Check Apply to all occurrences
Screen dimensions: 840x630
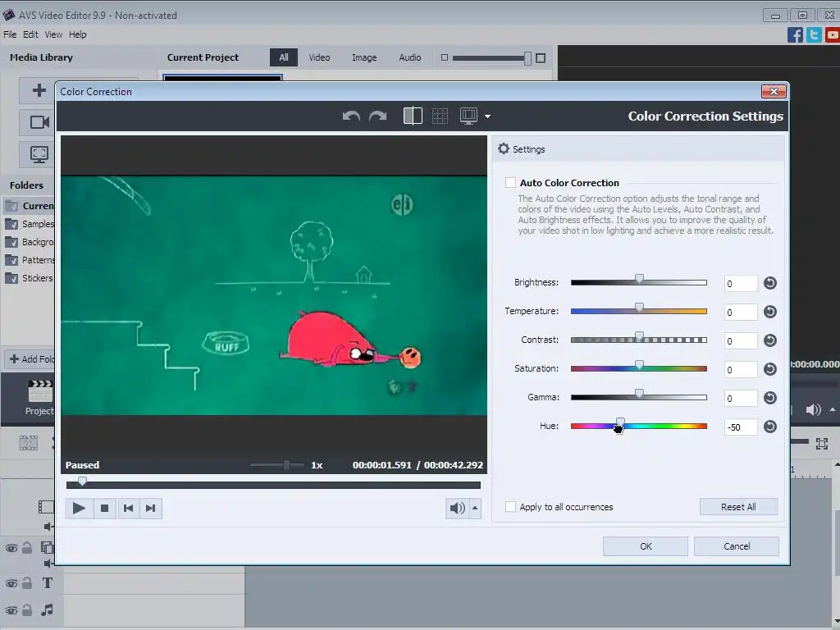pos(510,507)
